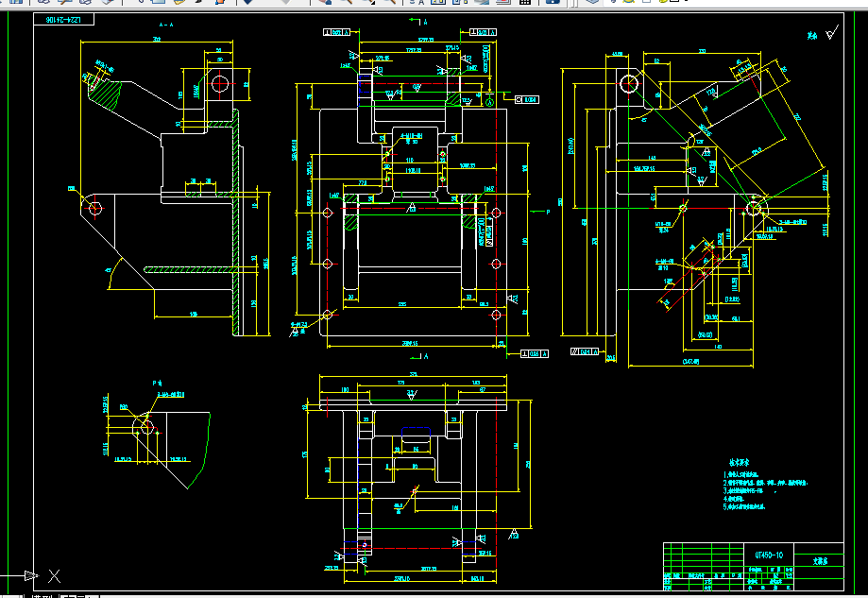
Task: Select the Zoom In tool
Action: pos(347,5)
